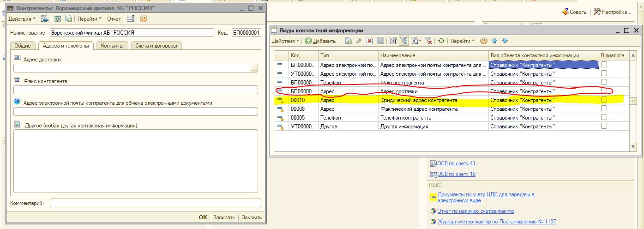Toggle В диалоге checkbox for Другая информация
Image resolution: width=644 pixels, height=229 pixels.
coord(604,126)
